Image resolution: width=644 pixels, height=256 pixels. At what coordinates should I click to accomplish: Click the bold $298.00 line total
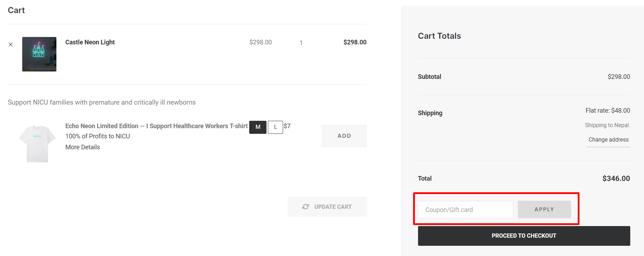tap(355, 42)
